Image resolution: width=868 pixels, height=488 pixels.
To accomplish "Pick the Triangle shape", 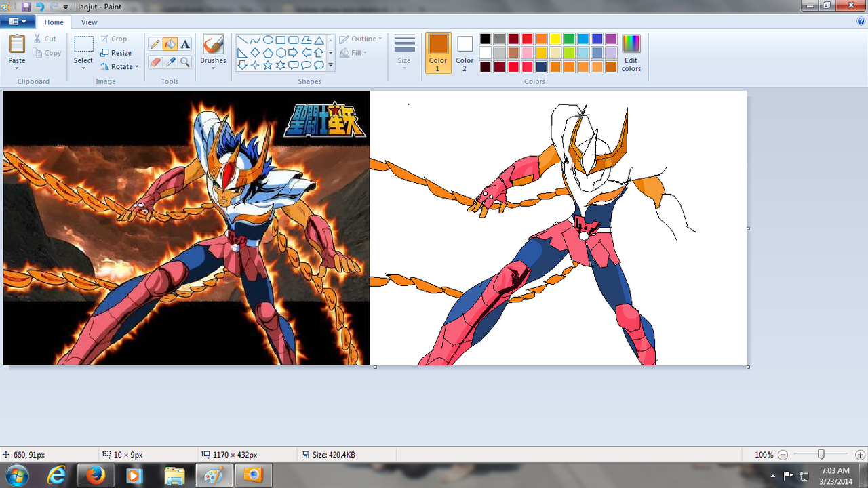I will (x=319, y=40).
